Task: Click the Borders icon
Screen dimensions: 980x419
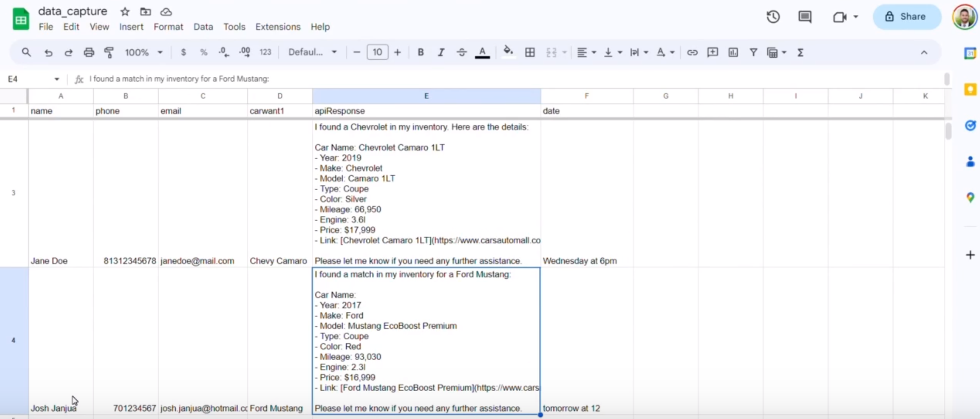Action: point(530,53)
